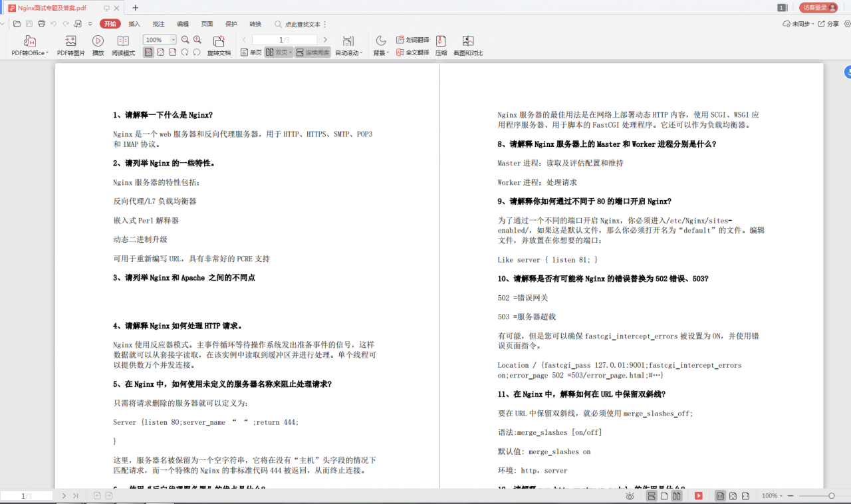Click the 播放 playback icon

(97, 45)
